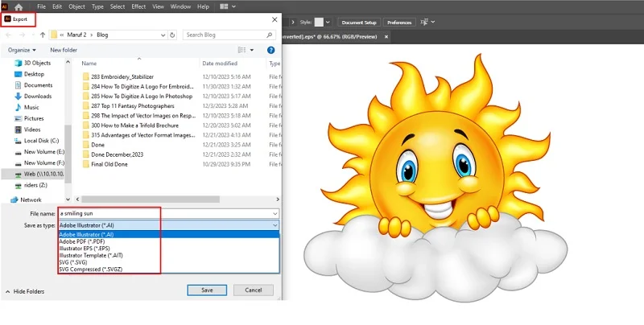
Task: Click the back navigation arrow in Export dialog
Action: 9,35
